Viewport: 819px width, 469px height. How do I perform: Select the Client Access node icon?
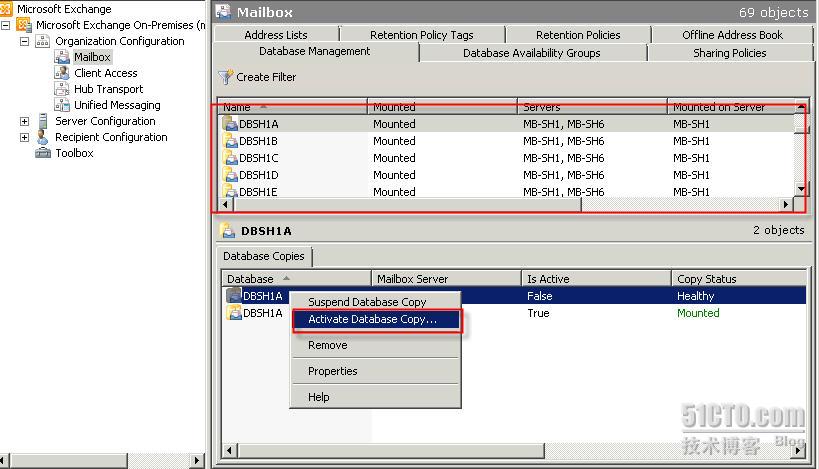tap(64, 73)
